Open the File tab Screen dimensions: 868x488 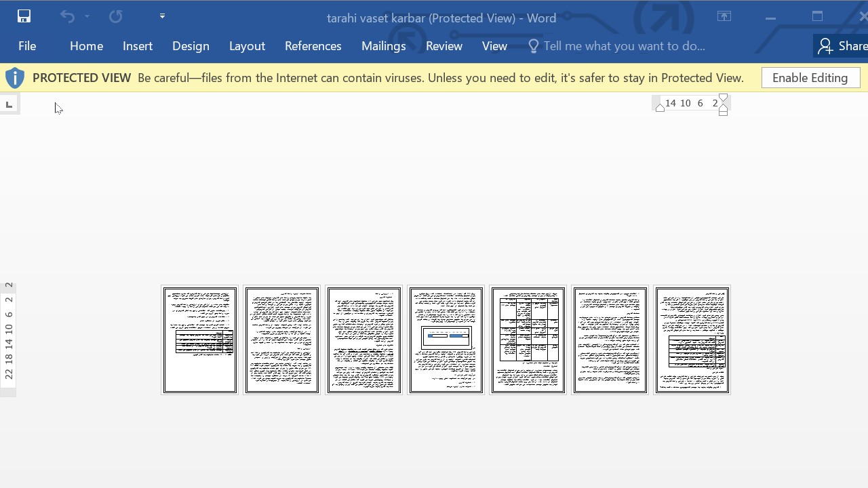(x=27, y=46)
